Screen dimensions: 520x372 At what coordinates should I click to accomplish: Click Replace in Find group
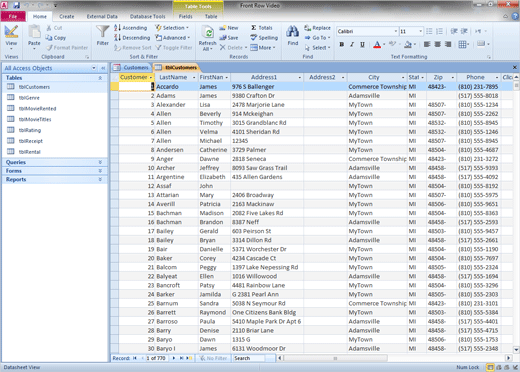(x=317, y=28)
